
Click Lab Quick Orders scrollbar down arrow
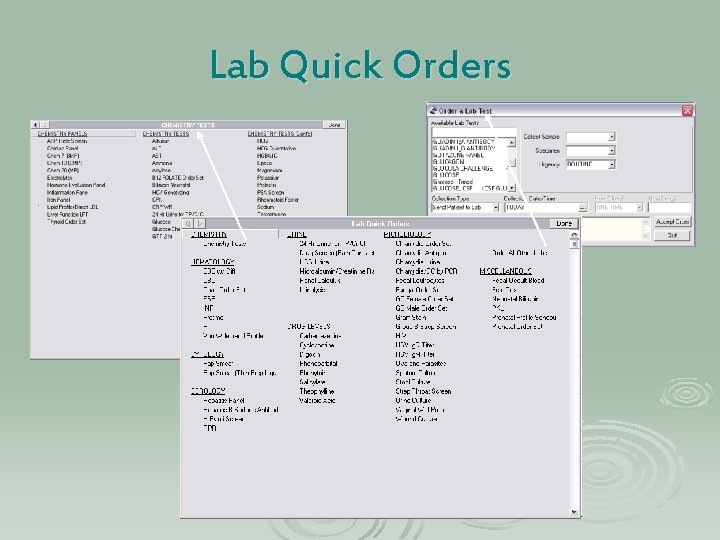(574, 511)
